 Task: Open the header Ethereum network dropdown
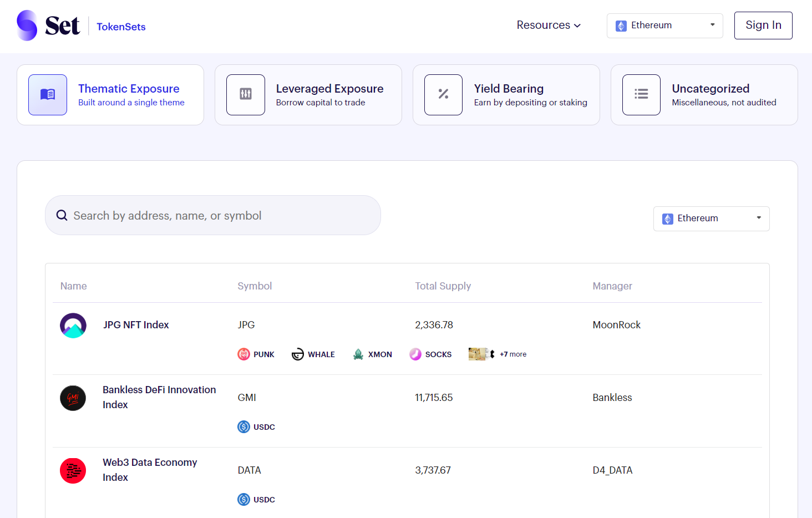(664, 26)
